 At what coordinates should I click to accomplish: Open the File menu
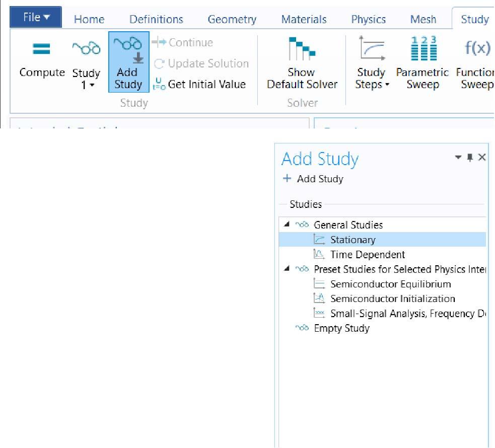(x=36, y=17)
